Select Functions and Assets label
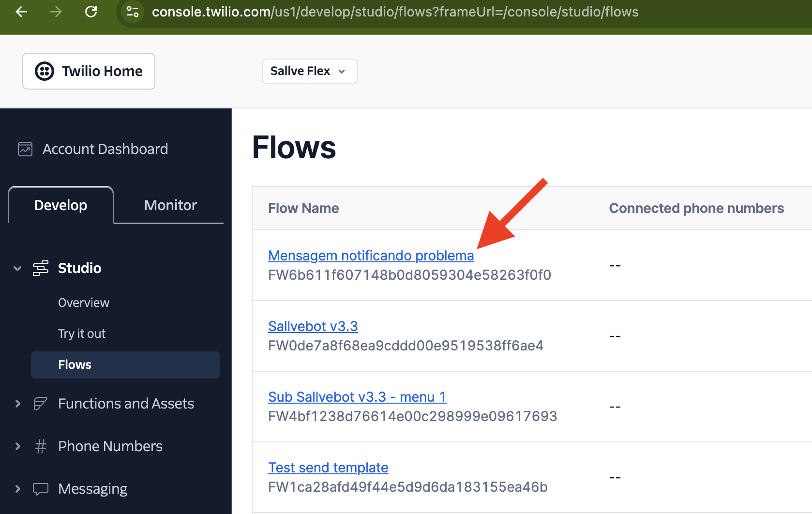Viewport: 812px width, 514px height. pos(126,404)
